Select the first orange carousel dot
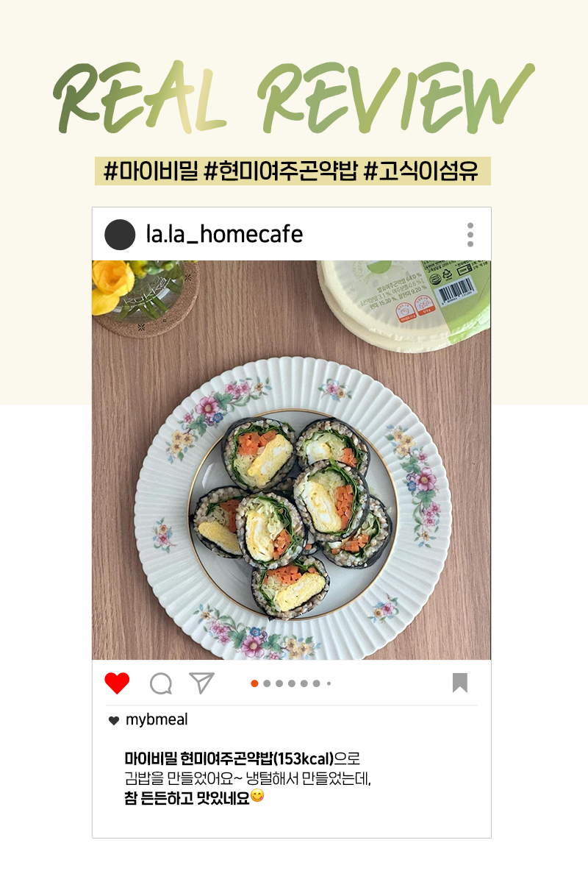 (254, 683)
